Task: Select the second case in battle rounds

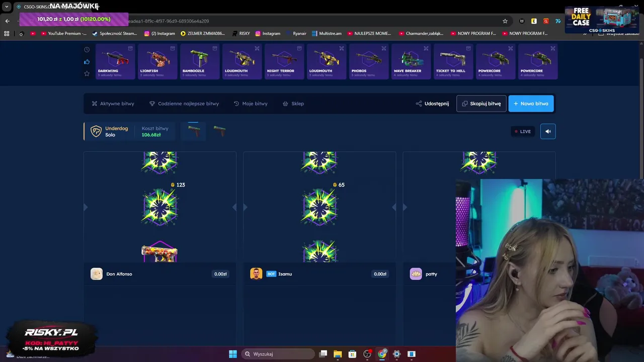Action: (219, 131)
